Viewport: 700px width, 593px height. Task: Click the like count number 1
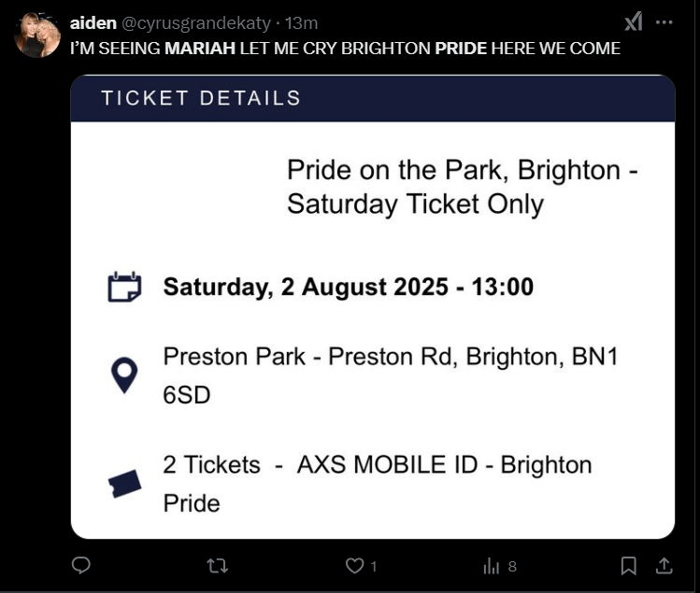(x=374, y=567)
